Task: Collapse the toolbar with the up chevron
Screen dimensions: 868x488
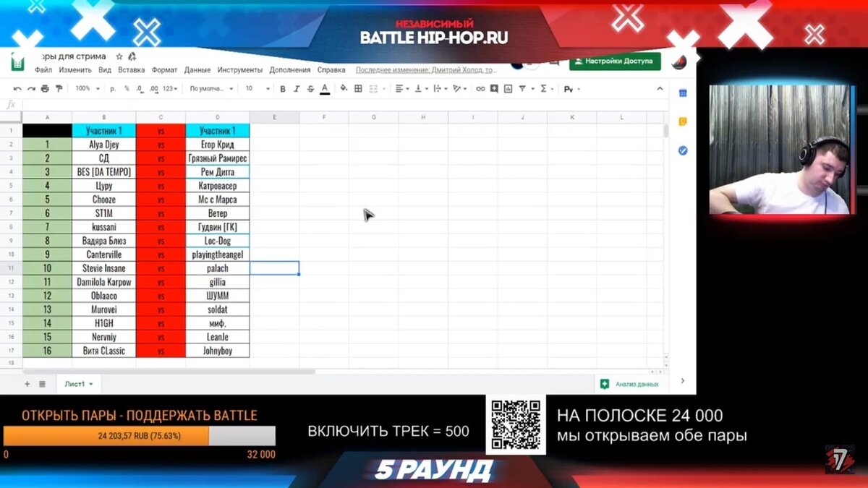Action: pos(659,89)
